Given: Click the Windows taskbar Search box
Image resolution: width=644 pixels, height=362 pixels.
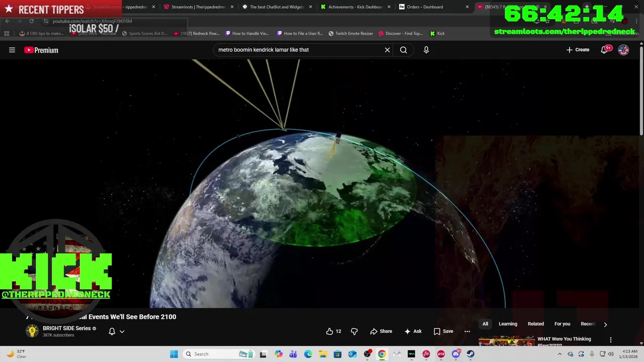Looking at the screenshot, I should point(219,354).
